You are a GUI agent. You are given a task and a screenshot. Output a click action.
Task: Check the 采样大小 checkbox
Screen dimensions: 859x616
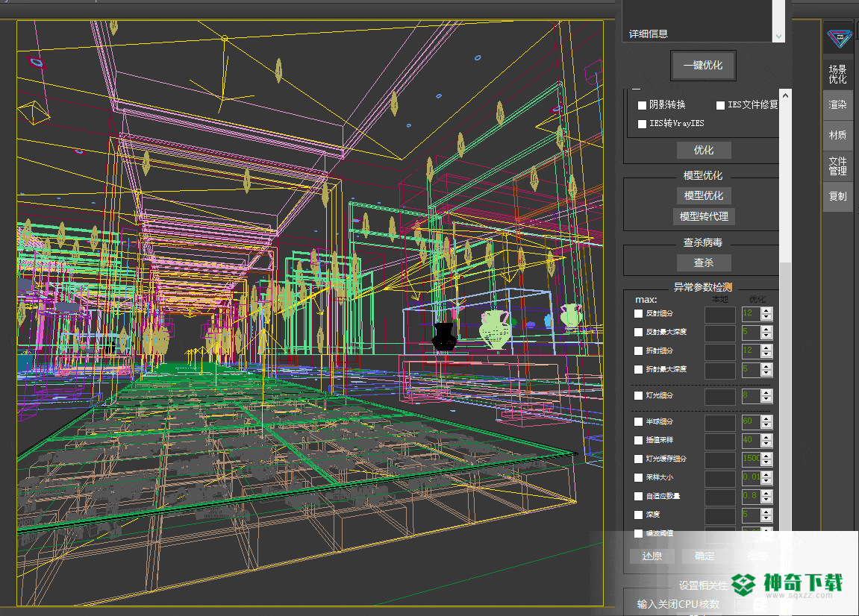point(638,477)
